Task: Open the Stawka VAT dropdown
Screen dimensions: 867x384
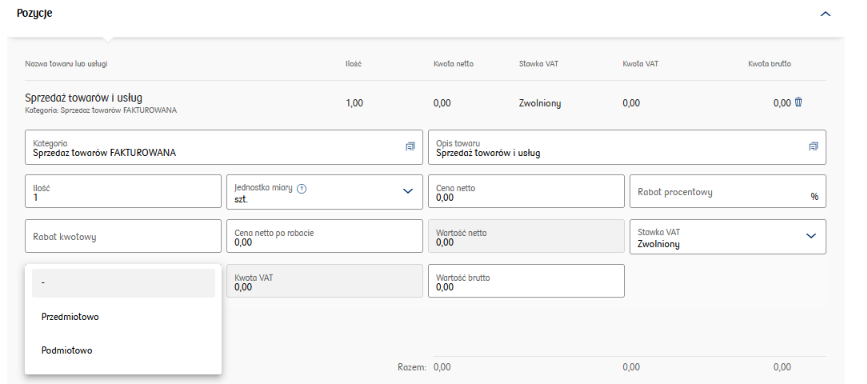Action: point(811,236)
